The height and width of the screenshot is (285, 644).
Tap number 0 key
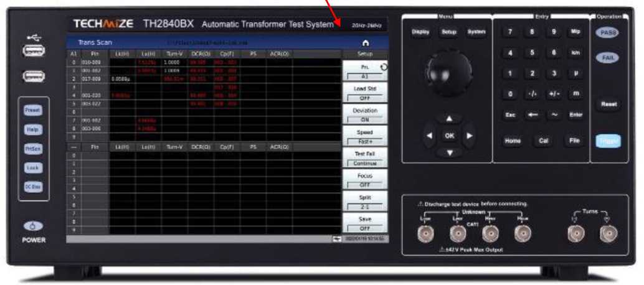(510, 95)
